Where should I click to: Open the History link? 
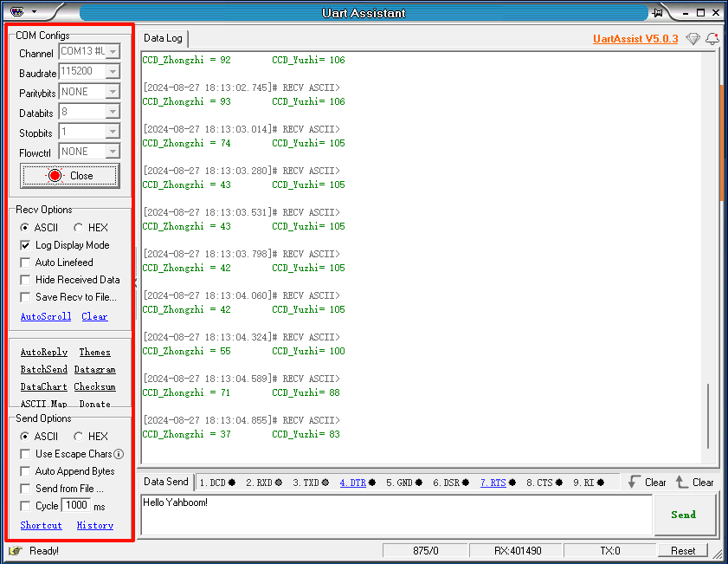tap(94, 525)
